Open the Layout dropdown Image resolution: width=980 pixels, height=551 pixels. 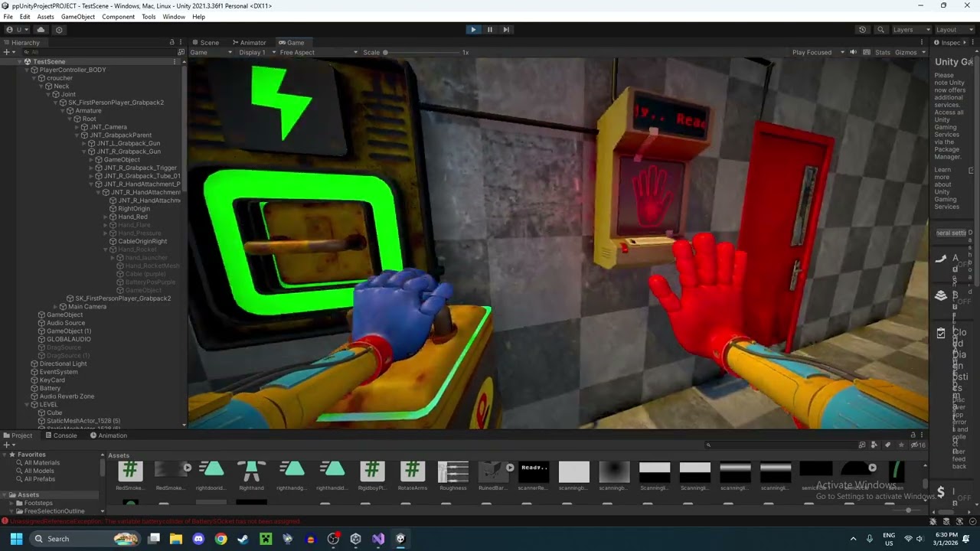(x=955, y=30)
